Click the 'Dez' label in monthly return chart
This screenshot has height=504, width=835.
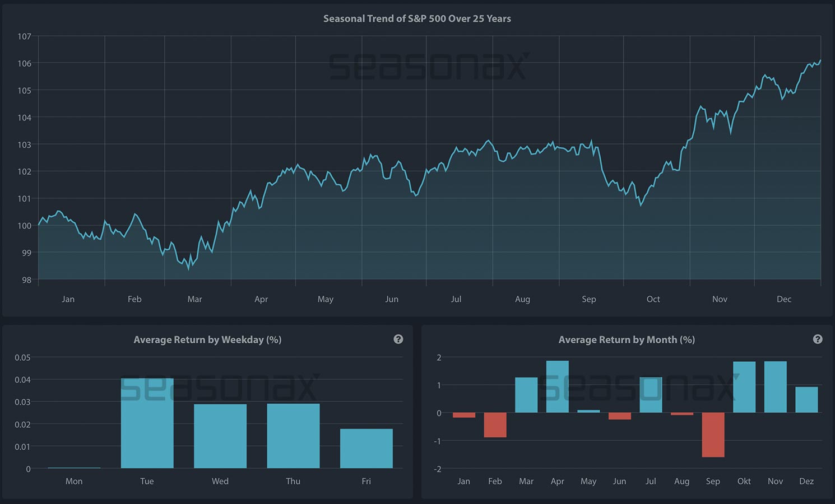click(x=806, y=481)
